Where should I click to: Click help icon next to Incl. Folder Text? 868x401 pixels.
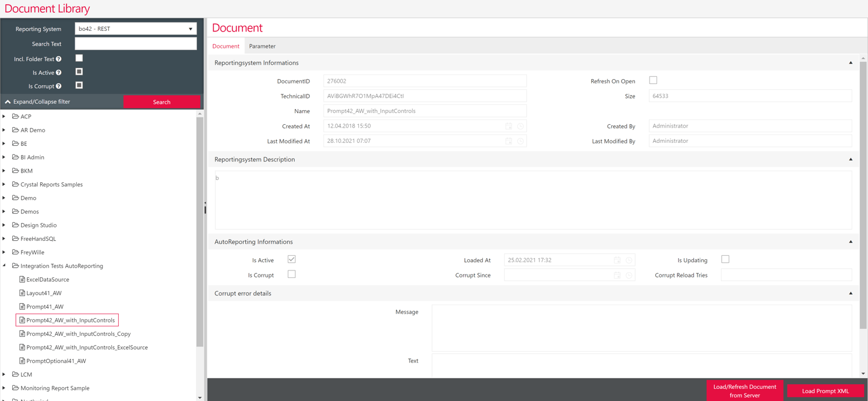[59, 59]
